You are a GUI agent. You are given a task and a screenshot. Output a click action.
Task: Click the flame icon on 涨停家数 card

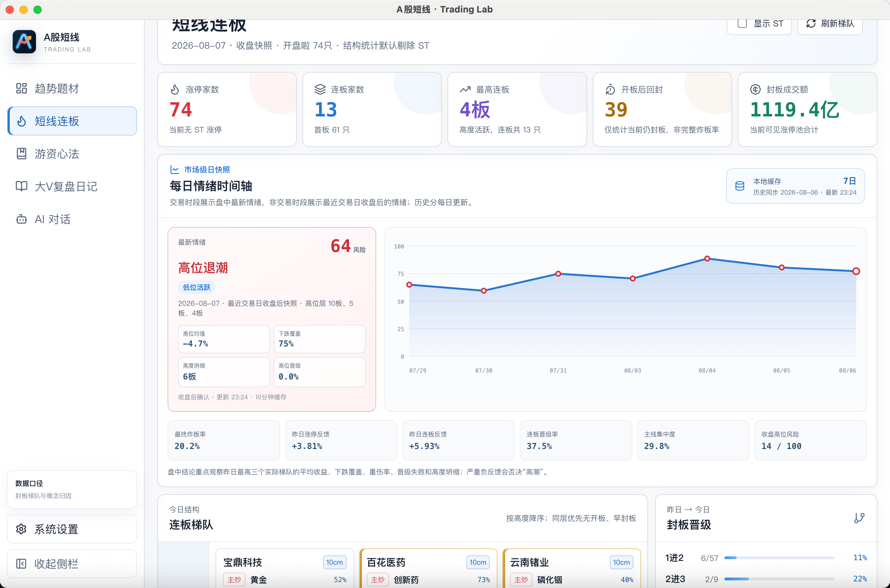point(175,90)
